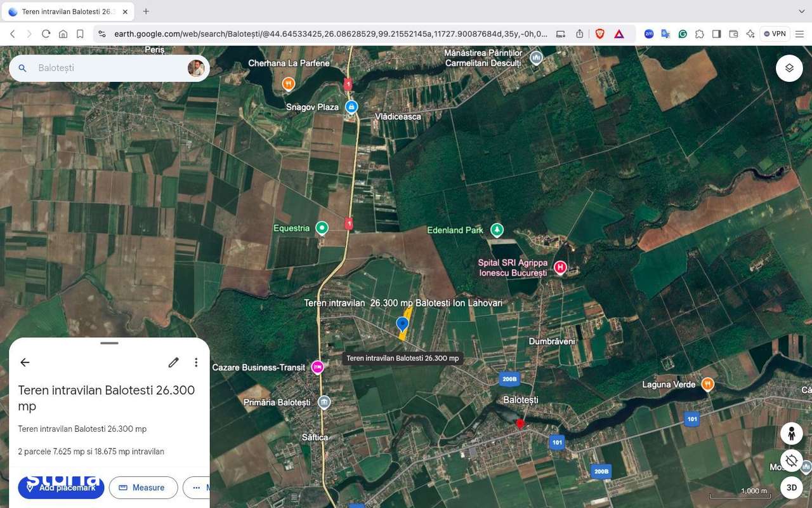Image resolution: width=812 pixels, height=508 pixels.
Task: Click the Primăria Balotești marker
Action: click(x=324, y=401)
